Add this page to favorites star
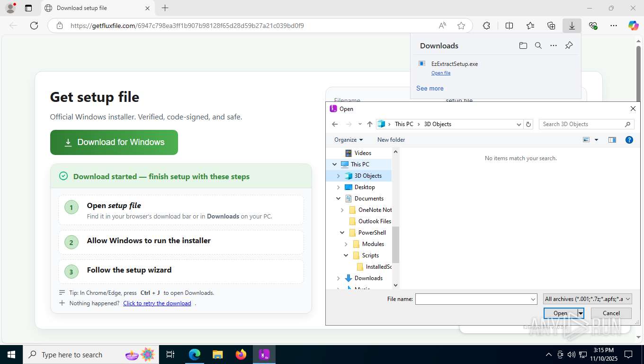The width and height of the screenshot is (644, 364). pos(461,26)
